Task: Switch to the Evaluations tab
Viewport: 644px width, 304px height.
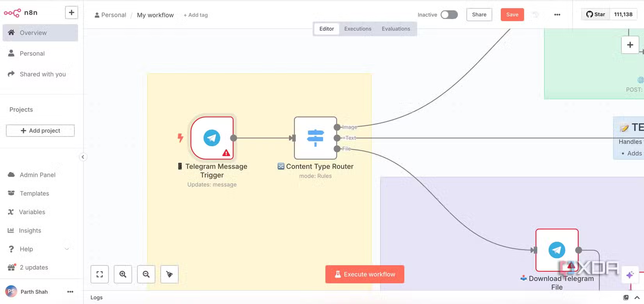Action: (x=396, y=29)
